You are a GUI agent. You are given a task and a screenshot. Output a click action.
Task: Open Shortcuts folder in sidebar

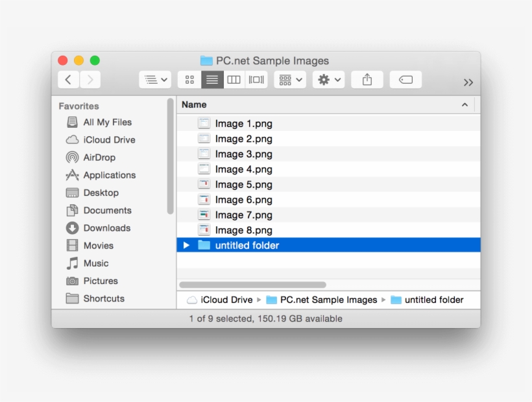click(95, 298)
